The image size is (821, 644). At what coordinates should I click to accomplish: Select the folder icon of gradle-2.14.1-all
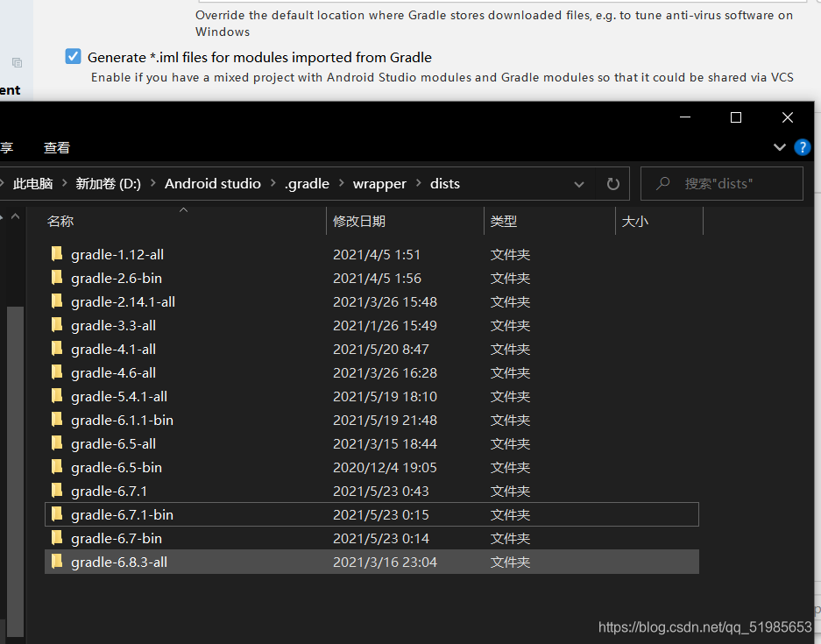pos(57,301)
